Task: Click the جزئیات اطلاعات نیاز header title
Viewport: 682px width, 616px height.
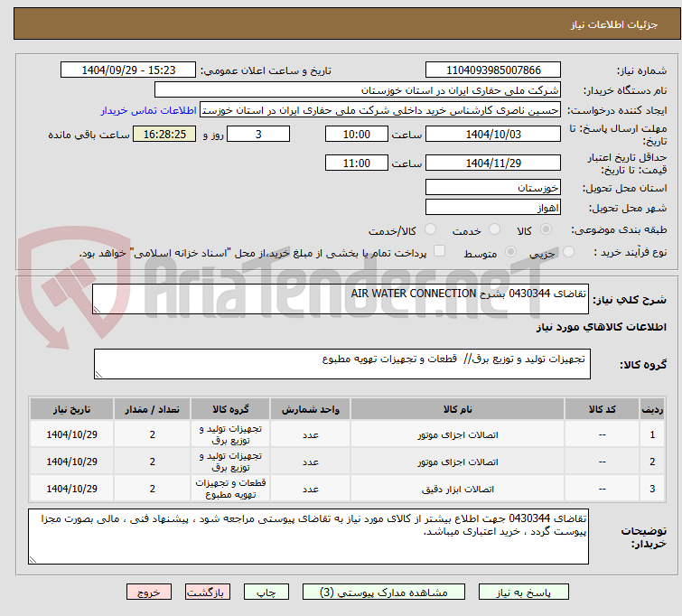Action: (613, 24)
